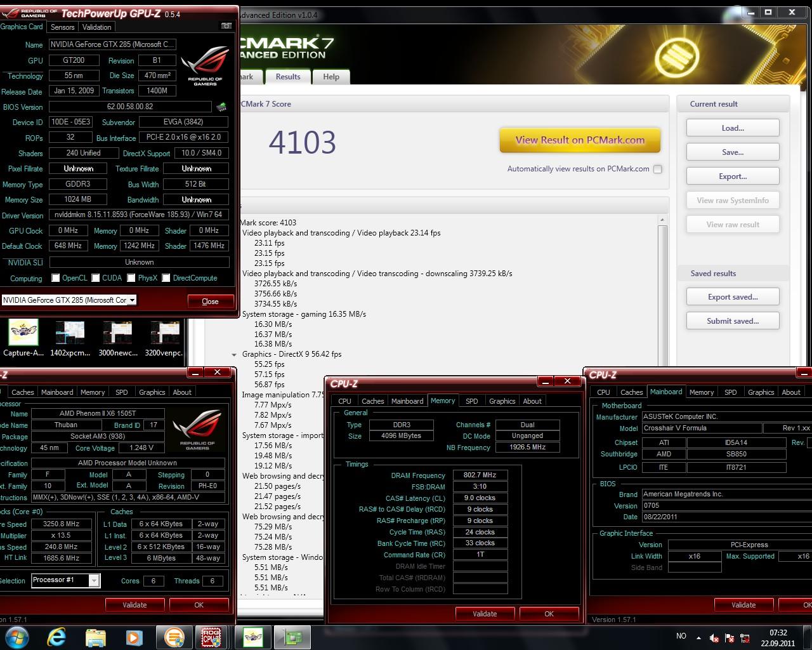
Task: Click Validate in CPU-Z Memory window
Action: tap(485, 614)
